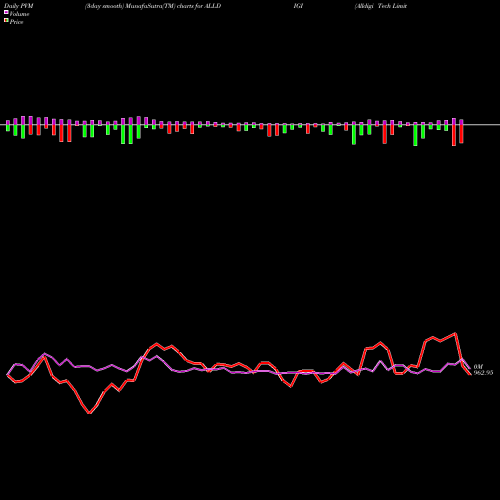Click the '962.95' price value label
The image size is (500, 500).
coord(483,373)
